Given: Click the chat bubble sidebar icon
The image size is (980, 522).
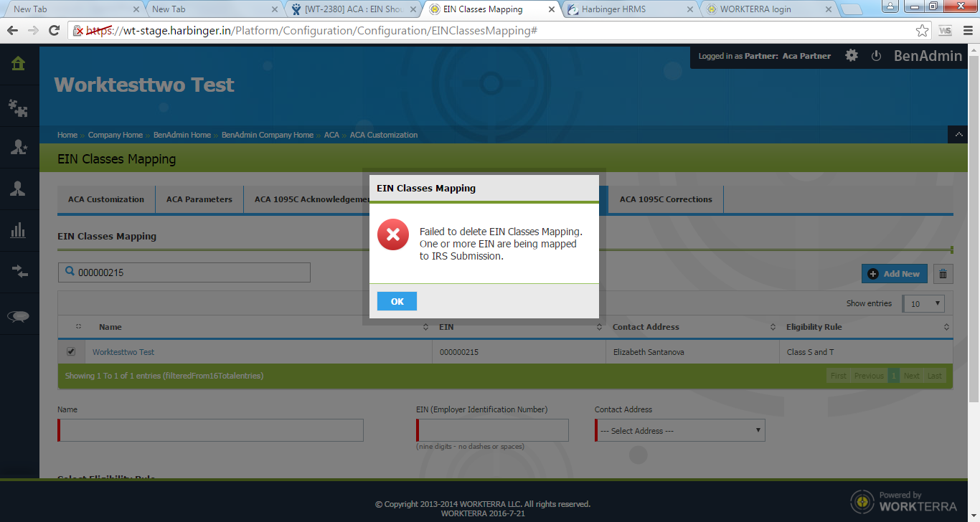Looking at the screenshot, I should click(19, 316).
